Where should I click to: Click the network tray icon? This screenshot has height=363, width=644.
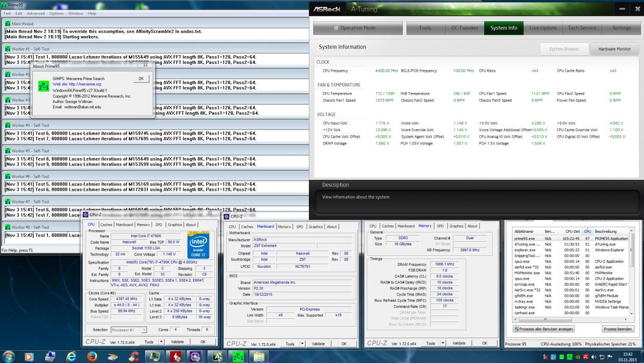[x=603, y=357]
